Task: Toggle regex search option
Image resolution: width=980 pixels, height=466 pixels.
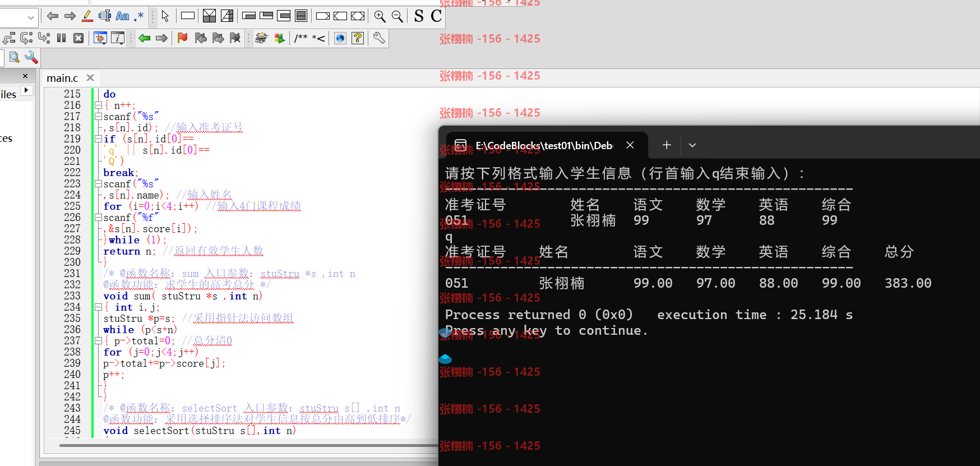Action: [x=138, y=16]
